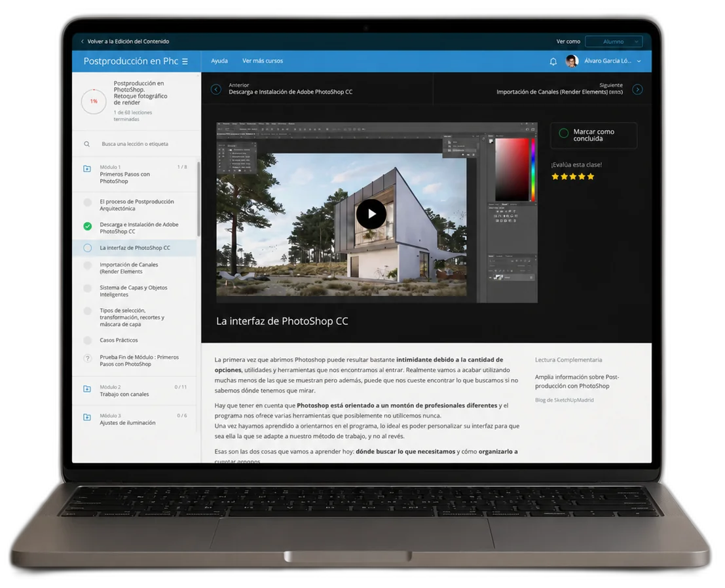Click the 1% course progress circle
Image resolution: width=725 pixels, height=588 pixels.
(x=94, y=101)
